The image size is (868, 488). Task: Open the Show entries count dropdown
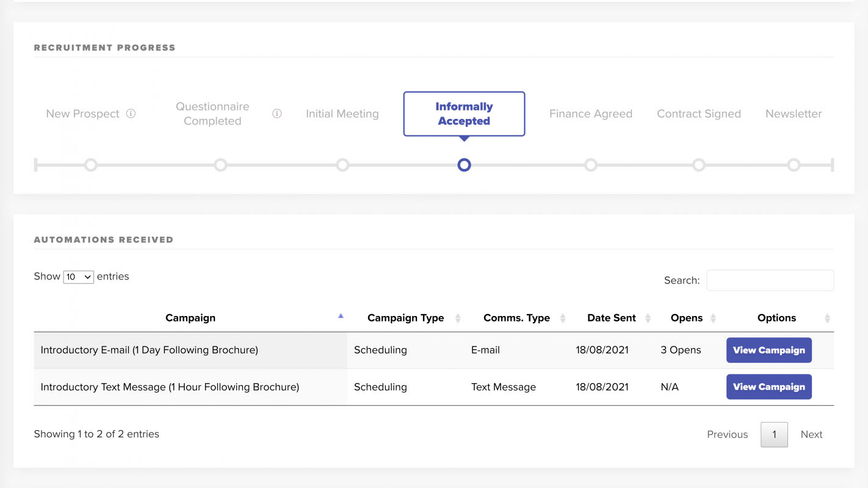pos(79,277)
